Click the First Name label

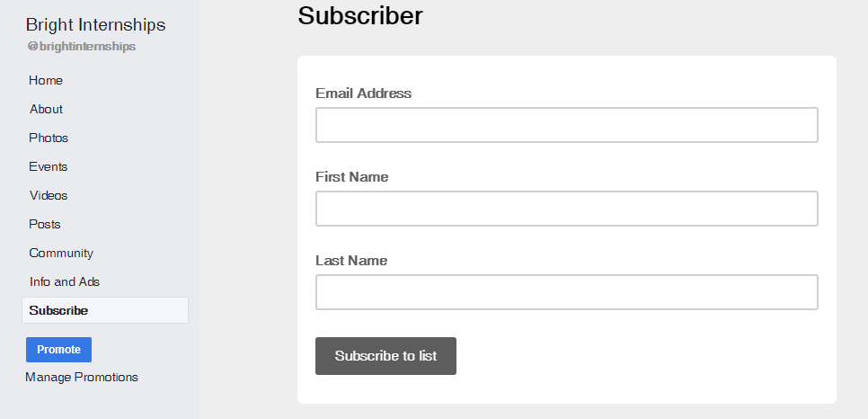(351, 176)
